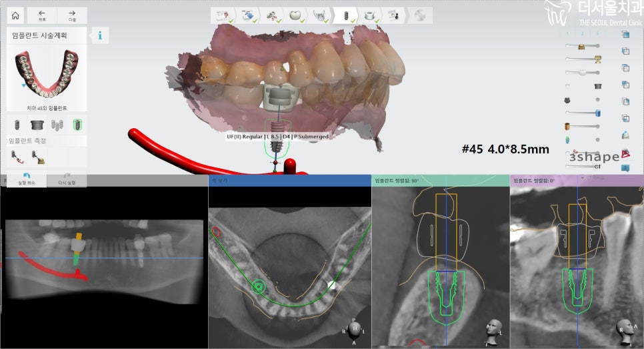Select the abutment sleeve icon
The width and height of the screenshot is (644, 349).
click(36, 125)
